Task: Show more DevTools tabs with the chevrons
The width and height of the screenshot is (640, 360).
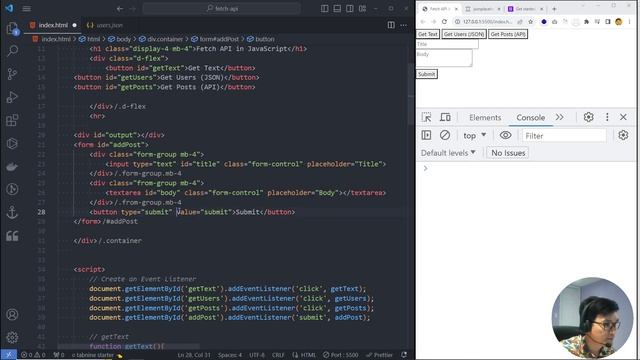Action: click(560, 117)
